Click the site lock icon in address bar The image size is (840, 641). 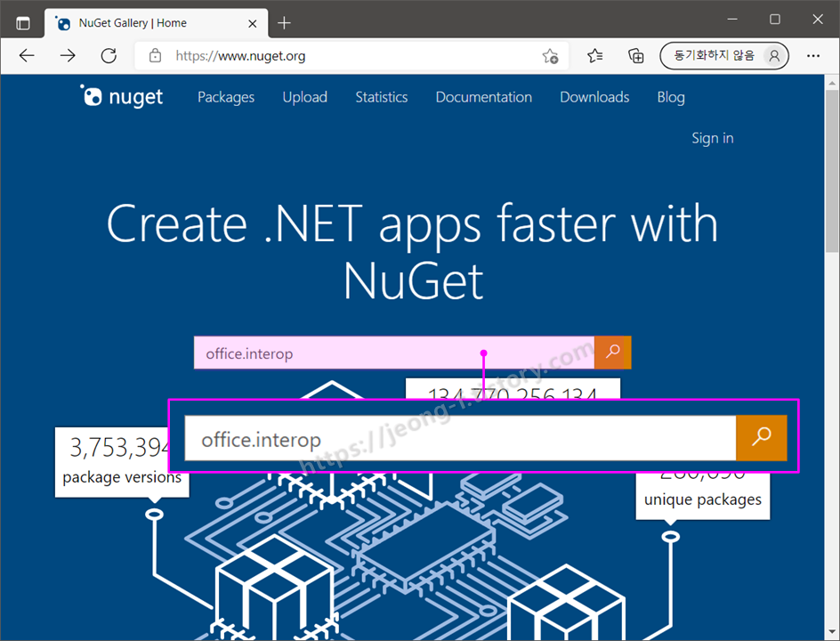(155, 55)
